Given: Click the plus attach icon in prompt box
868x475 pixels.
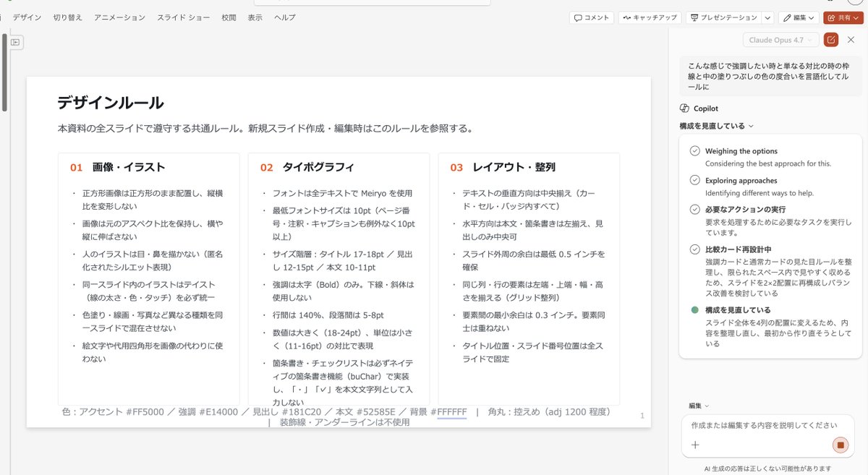Looking at the screenshot, I should 695,445.
